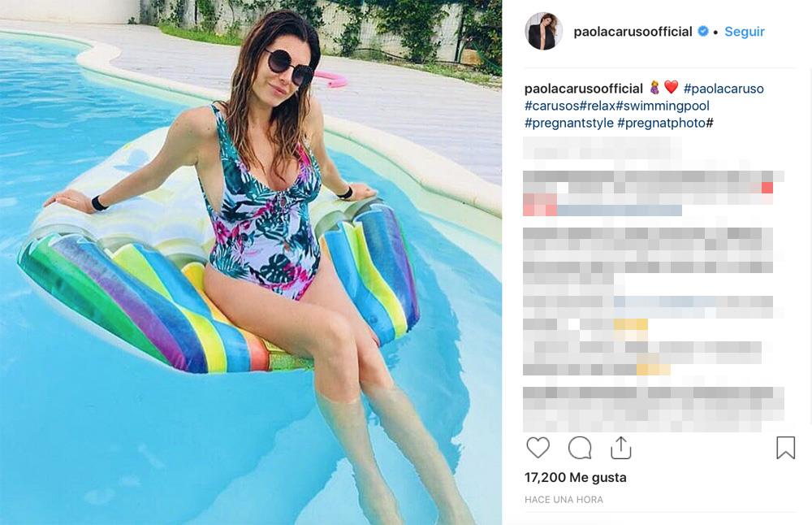Open the paolacarusoofficial username in header
This screenshot has width=812, height=525.
(x=633, y=32)
